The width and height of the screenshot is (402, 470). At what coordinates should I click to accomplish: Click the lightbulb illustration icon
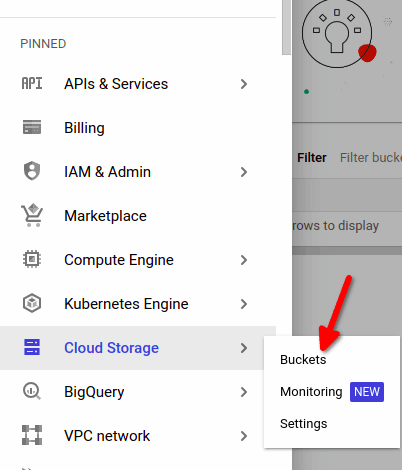pyautogui.click(x=337, y=33)
